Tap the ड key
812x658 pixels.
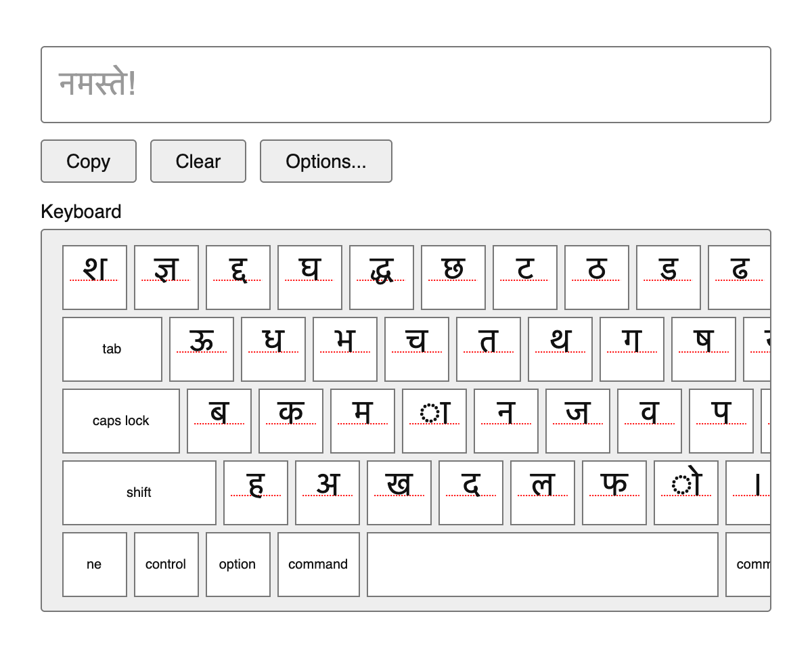[669, 278]
